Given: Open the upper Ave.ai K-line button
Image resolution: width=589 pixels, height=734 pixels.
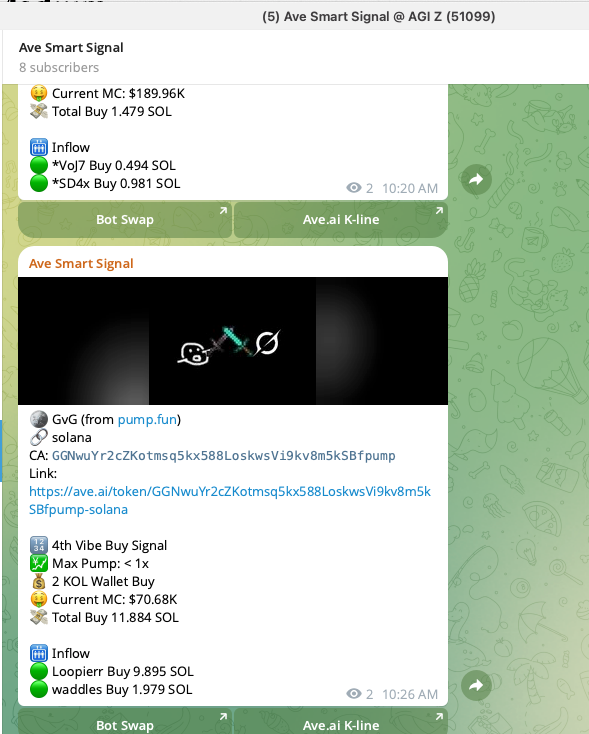Looking at the screenshot, I should [341, 220].
